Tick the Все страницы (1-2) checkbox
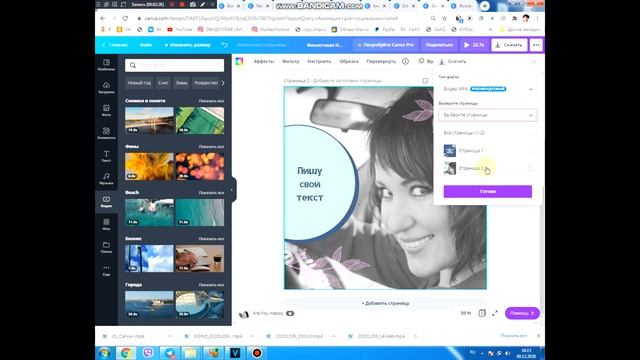Viewport: 640px width, 360px height. coord(530,133)
